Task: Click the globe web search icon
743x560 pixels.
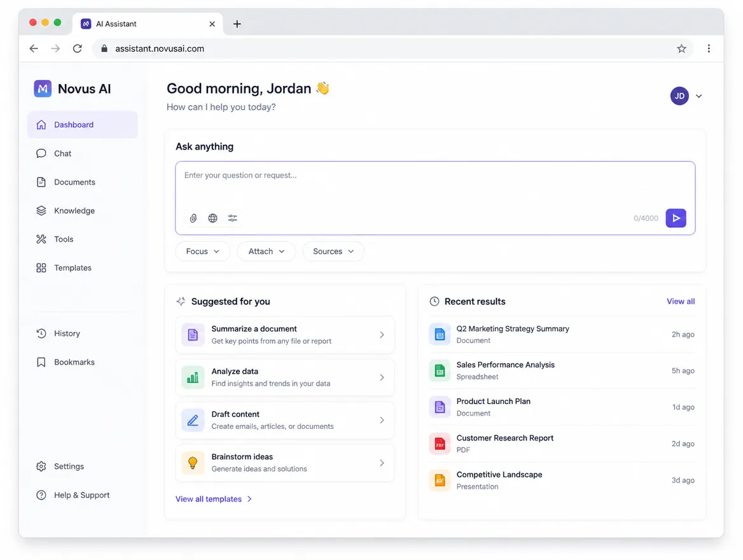Action: point(212,218)
